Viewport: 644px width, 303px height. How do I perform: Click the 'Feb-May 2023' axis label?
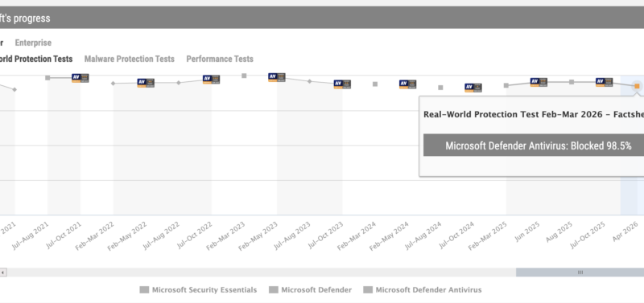click(x=258, y=235)
